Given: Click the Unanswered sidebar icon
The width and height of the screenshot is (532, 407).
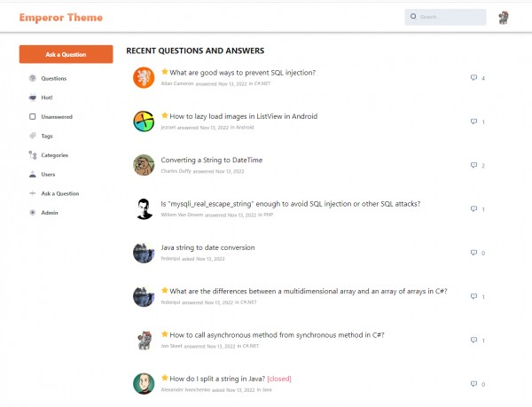Looking at the screenshot, I should [33, 116].
